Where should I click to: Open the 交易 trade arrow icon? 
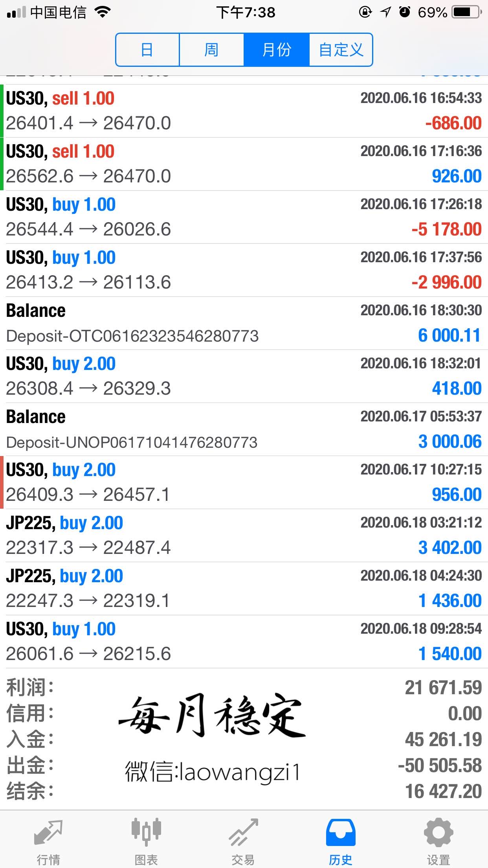click(x=244, y=833)
